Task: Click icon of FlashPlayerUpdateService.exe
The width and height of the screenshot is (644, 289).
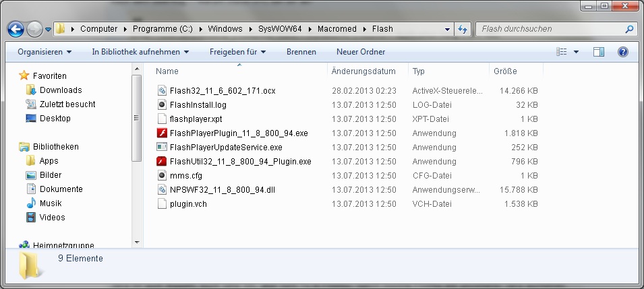Action: 162,147
